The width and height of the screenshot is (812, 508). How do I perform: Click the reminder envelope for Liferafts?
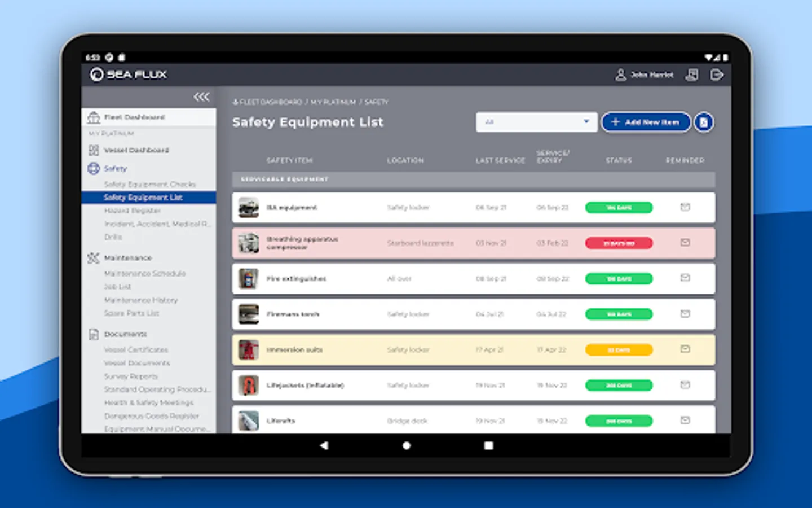click(x=685, y=420)
